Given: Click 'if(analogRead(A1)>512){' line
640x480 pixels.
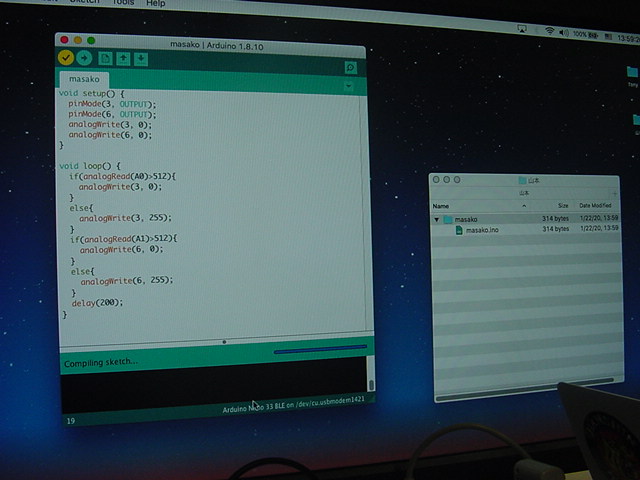Looking at the screenshot, I should tap(124, 239).
